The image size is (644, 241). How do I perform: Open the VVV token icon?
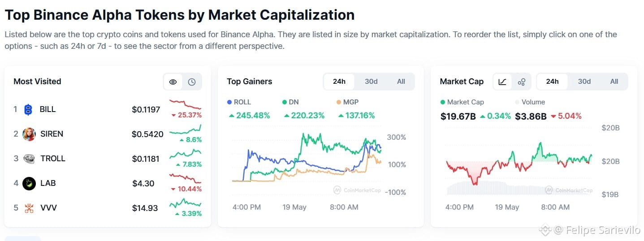click(29, 208)
